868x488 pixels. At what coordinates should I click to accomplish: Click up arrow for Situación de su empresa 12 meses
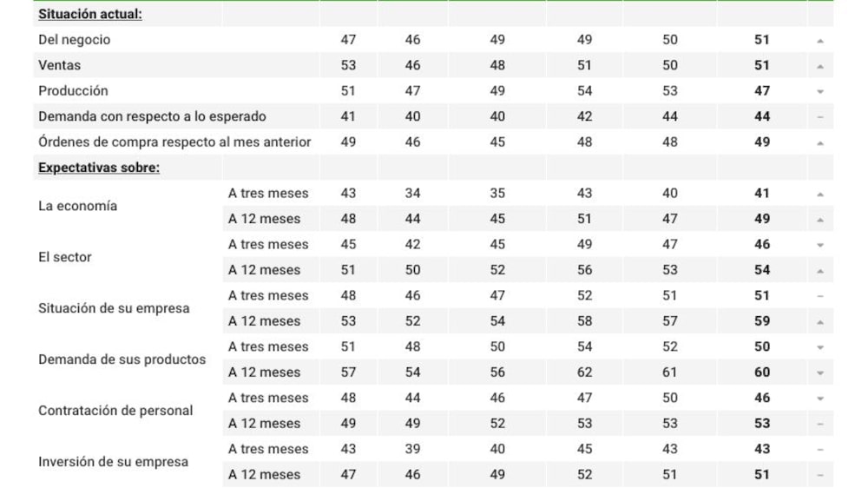pos(820,322)
